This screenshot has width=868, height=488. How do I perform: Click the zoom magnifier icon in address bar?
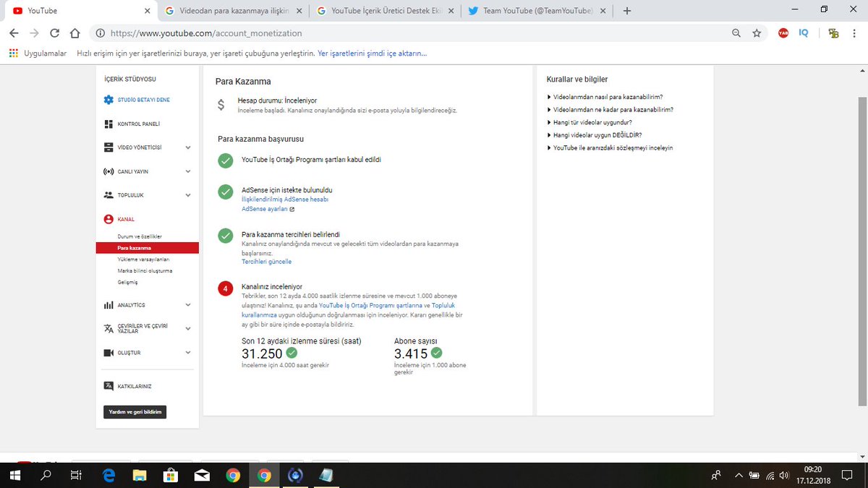coord(736,33)
